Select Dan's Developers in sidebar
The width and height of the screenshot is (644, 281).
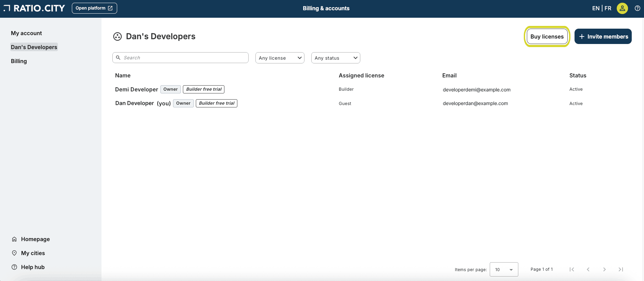(34, 47)
